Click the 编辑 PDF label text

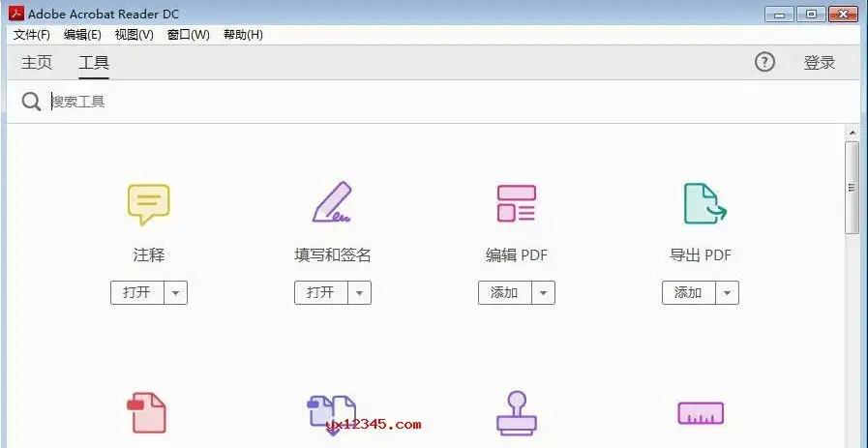[x=517, y=255]
